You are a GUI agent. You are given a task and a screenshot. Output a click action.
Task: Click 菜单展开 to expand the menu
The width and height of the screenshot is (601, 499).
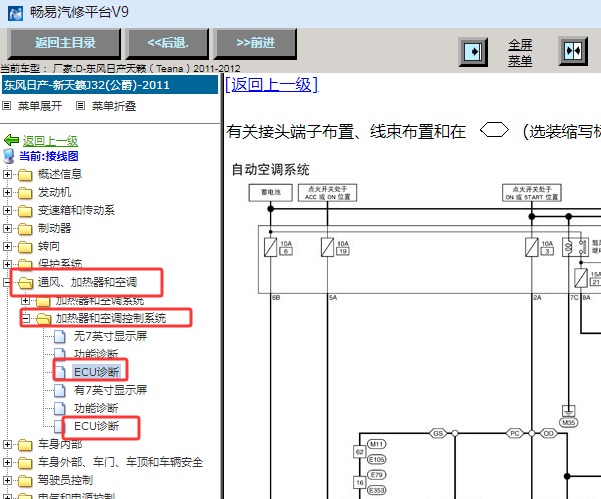(39, 106)
